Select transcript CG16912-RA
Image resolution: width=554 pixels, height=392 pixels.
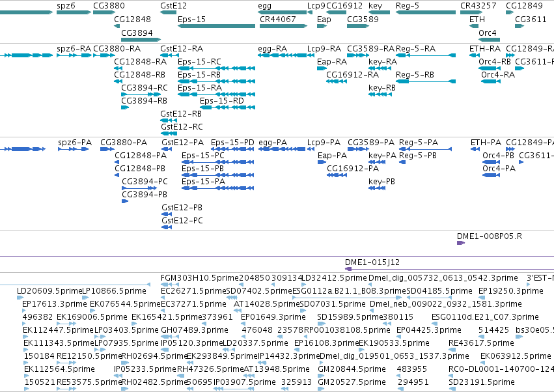pyautogui.click(x=337, y=81)
